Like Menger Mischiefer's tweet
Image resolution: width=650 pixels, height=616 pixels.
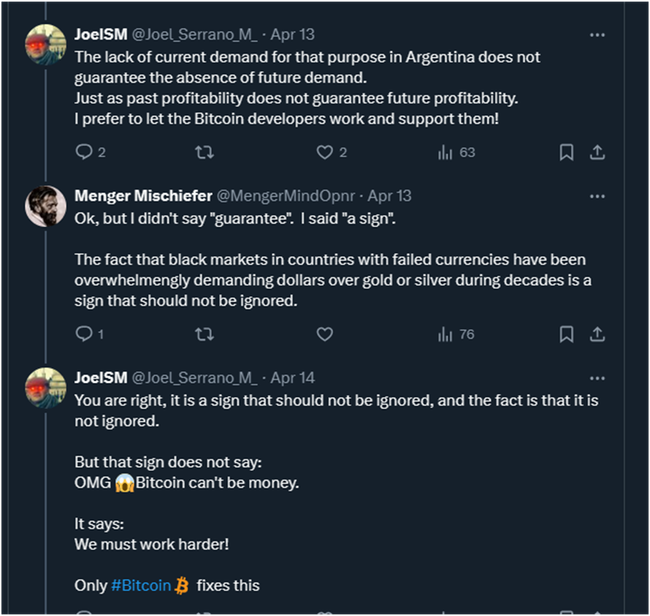click(x=324, y=334)
